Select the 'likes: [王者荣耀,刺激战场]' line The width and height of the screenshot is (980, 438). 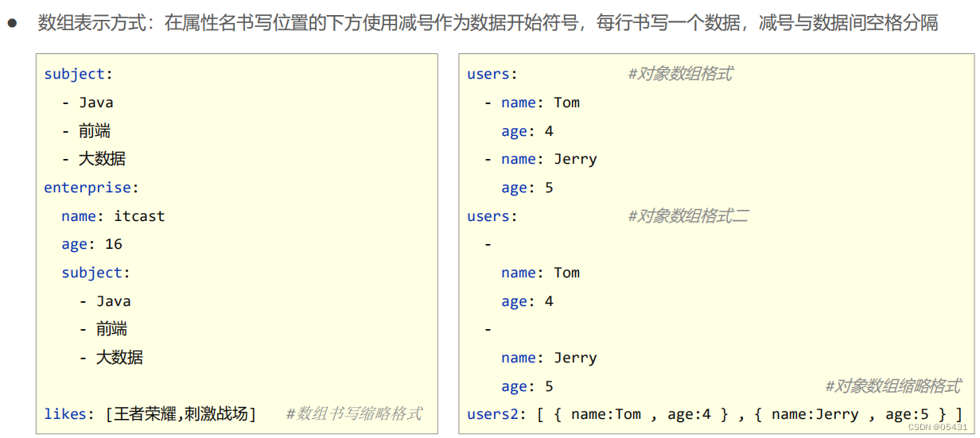tap(150, 414)
